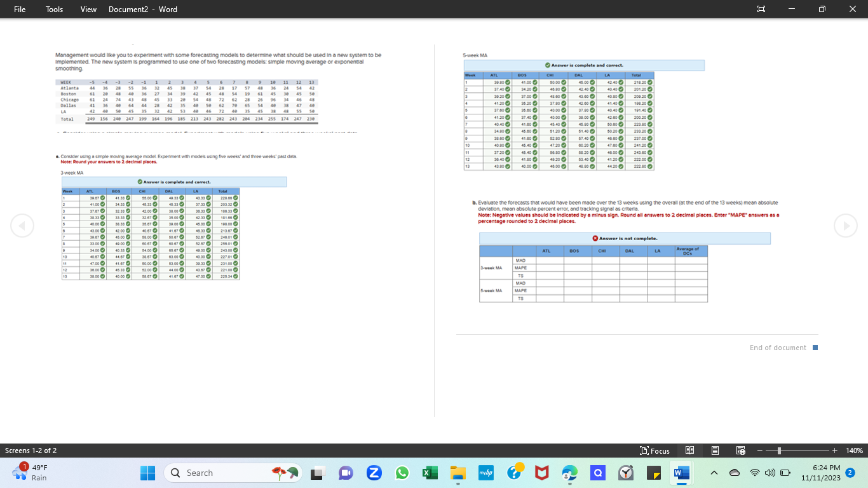This screenshot has width=868, height=488.
Task: Switch to Web Layout view icon
Action: (x=740, y=451)
